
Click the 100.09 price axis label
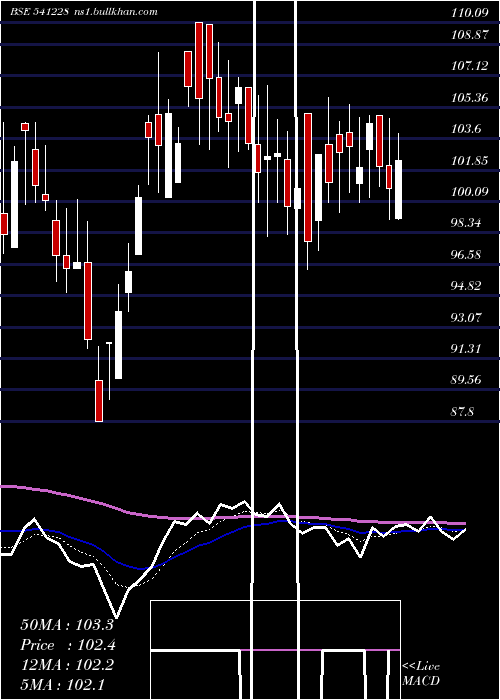(x=470, y=192)
